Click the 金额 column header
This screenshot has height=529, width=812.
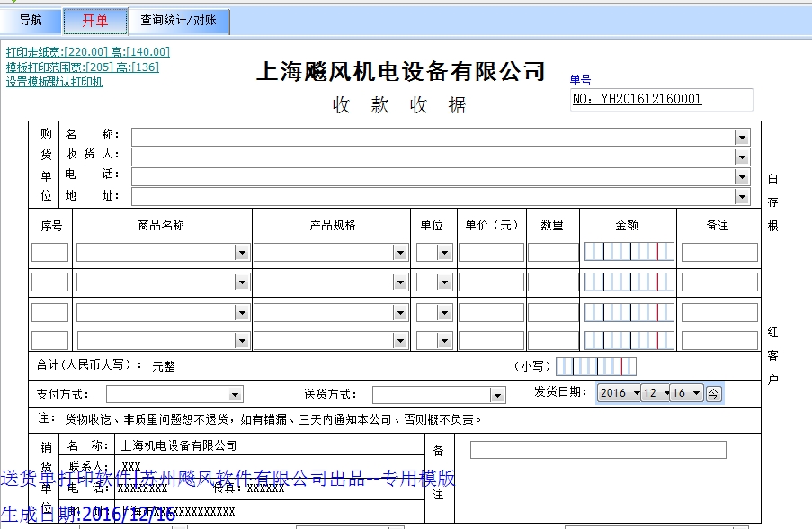627,225
